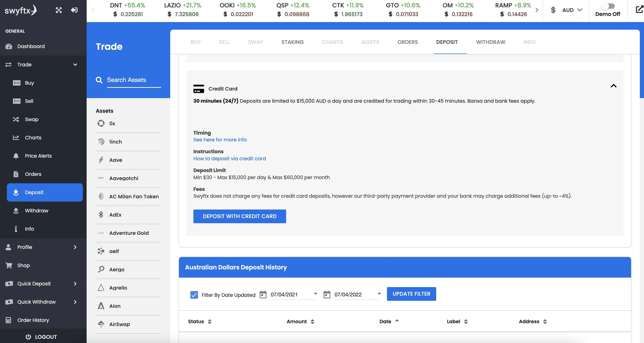Viewport: 644px width, 343px height.
Task: Select the Aergo asset
Action: pyautogui.click(x=128, y=270)
